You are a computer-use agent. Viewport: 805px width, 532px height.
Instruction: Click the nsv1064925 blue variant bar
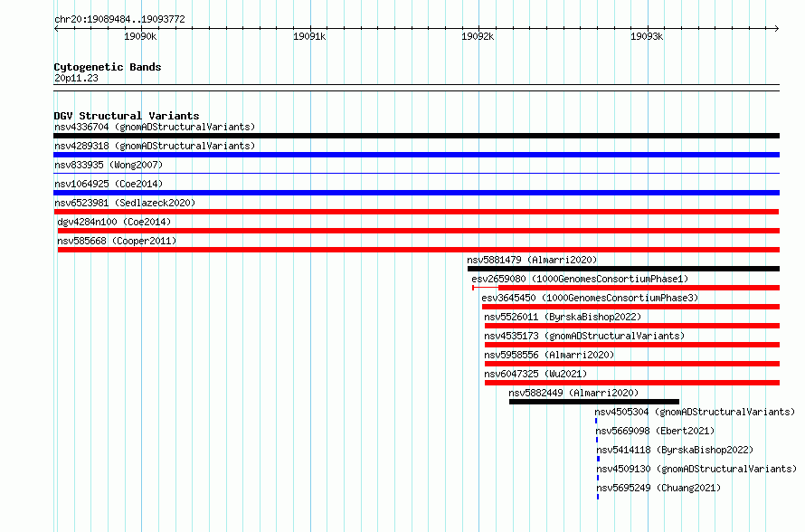pyautogui.click(x=416, y=193)
